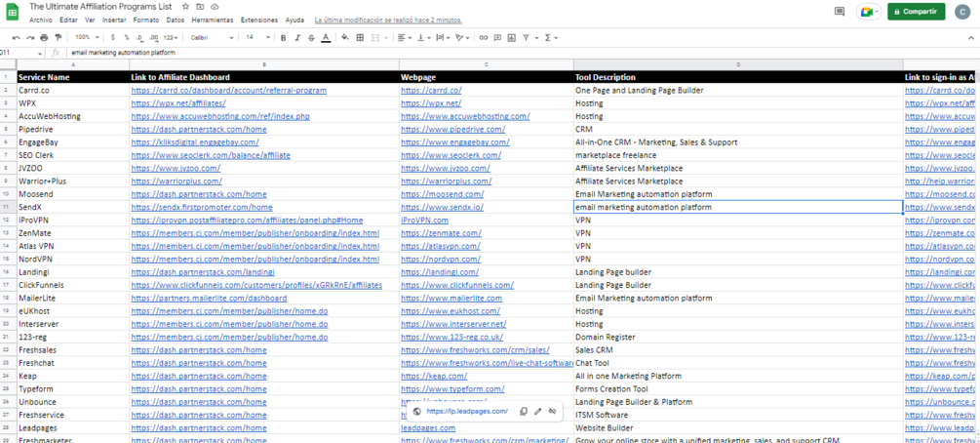Edit the link in the popup

[x=537, y=411]
